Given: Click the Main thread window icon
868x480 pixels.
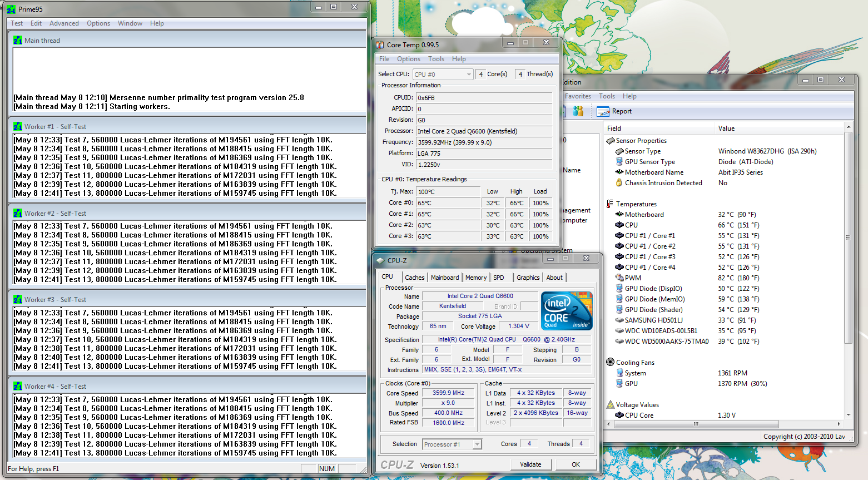Looking at the screenshot, I should (18, 40).
